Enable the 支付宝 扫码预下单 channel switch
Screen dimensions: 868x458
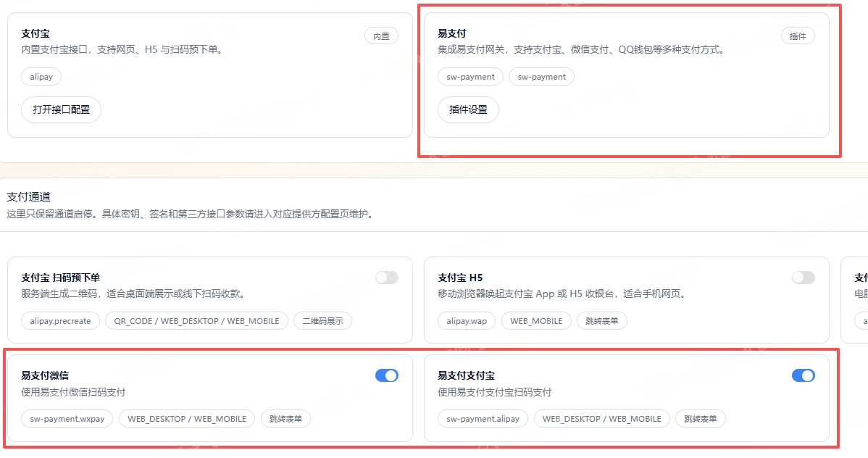click(386, 278)
